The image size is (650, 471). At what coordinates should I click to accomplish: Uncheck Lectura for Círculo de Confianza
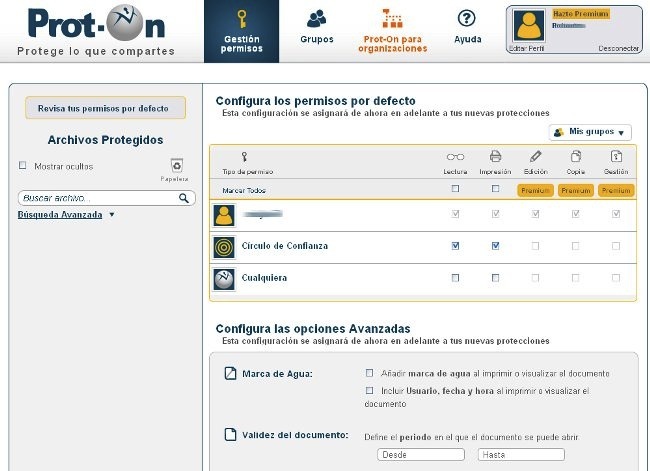pos(456,245)
